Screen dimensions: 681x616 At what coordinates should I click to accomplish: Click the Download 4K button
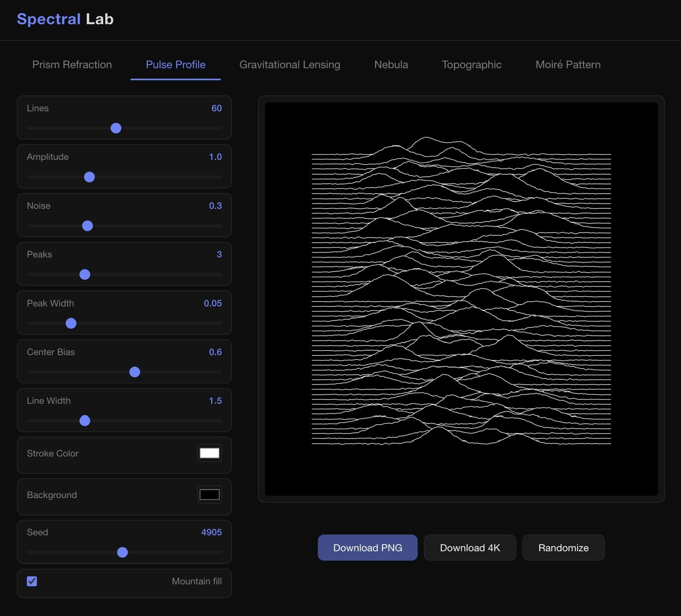[x=469, y=548]
